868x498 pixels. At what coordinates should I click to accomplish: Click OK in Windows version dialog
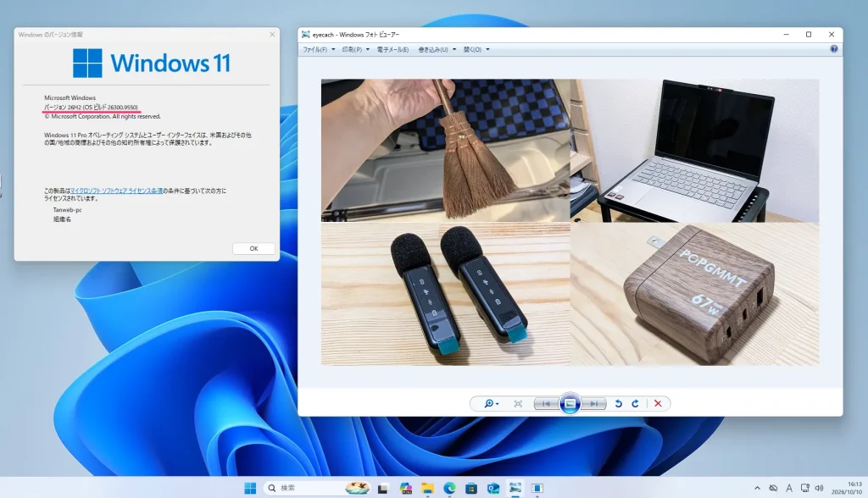(253, 248)
